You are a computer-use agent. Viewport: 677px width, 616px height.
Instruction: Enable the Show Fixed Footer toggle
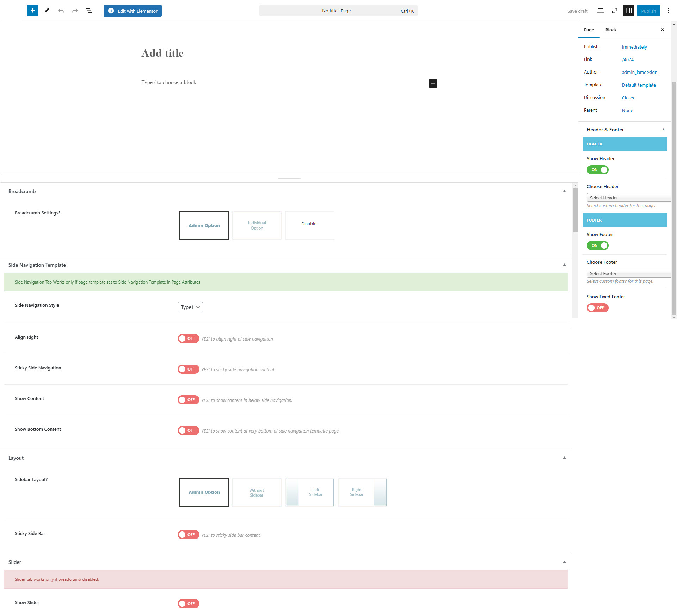coord(597,308)
